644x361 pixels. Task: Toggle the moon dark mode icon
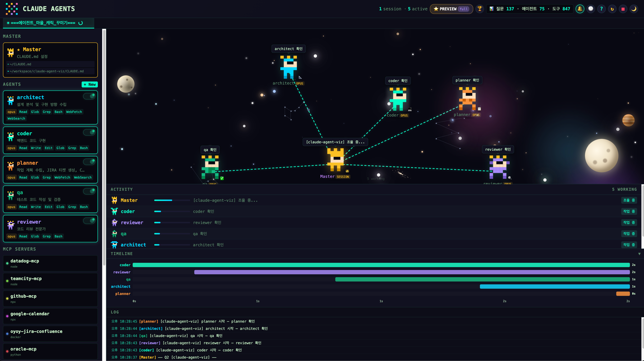[x=634, y=9]
